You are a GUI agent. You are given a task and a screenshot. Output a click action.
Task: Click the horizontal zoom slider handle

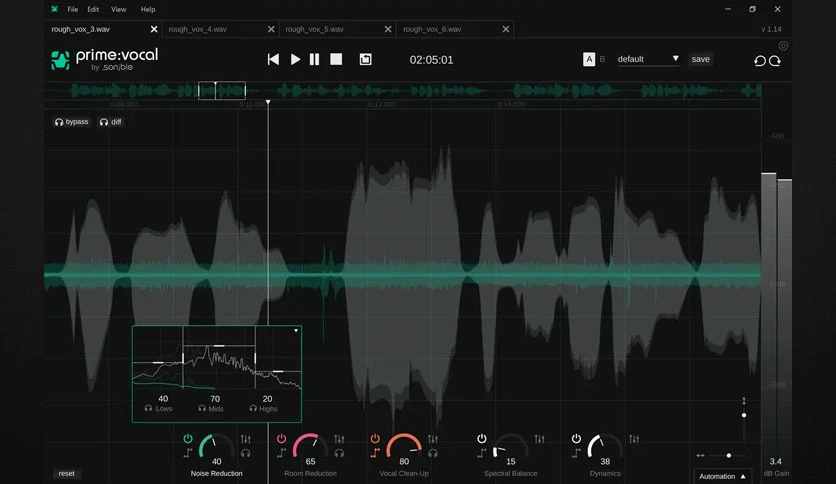(729, 456)
